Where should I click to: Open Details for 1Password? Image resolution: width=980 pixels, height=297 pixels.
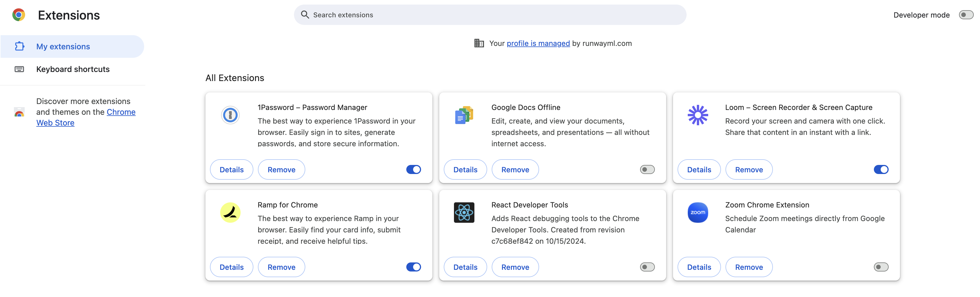[x=231, y=169]
